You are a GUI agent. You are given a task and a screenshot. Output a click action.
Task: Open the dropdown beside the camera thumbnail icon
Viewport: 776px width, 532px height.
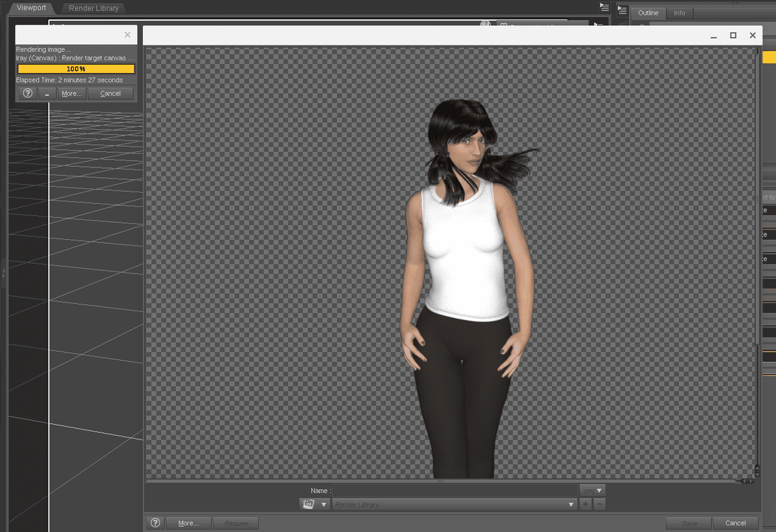pyautogui.click(x=323, y=504)
